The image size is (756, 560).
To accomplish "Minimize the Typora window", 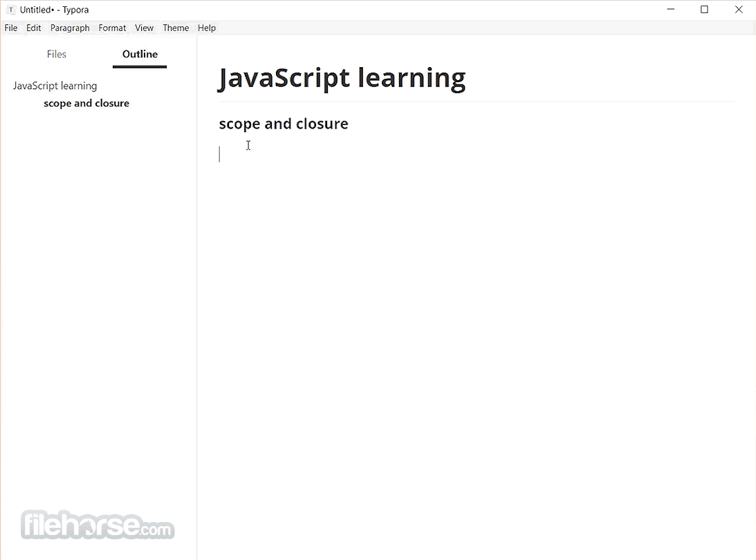I will click(x=670, y=10).
